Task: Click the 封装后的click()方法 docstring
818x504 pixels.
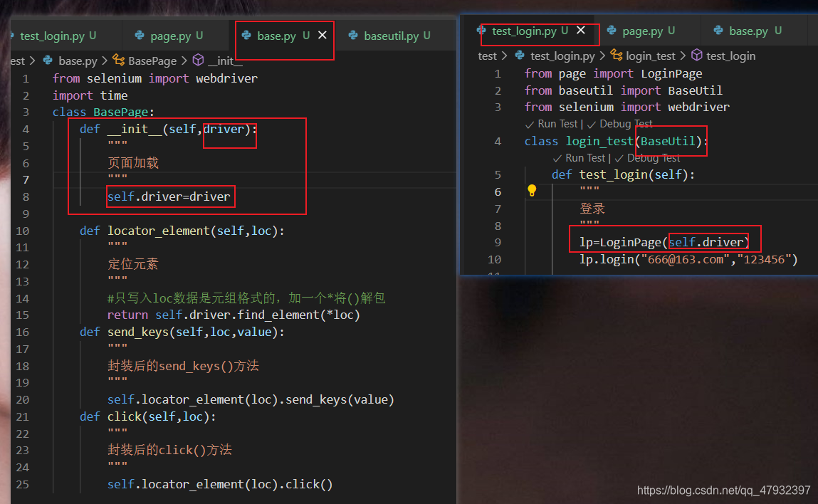Action: pos(169,450)
